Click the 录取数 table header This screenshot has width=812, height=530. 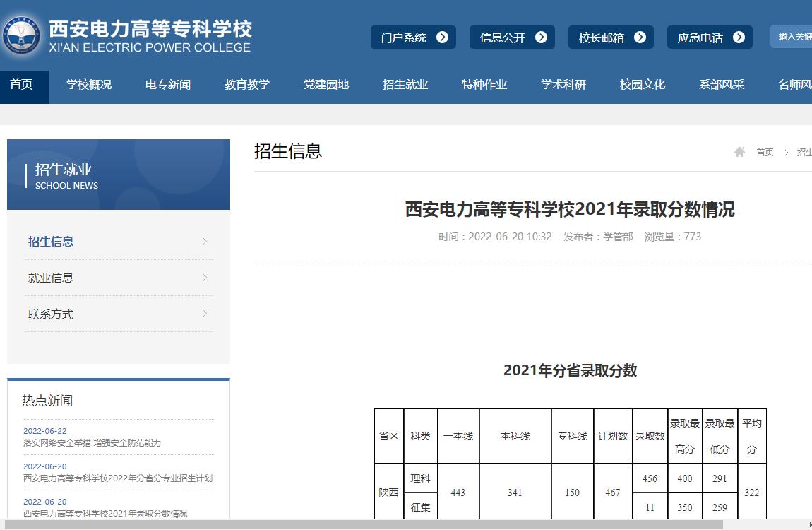650,436
